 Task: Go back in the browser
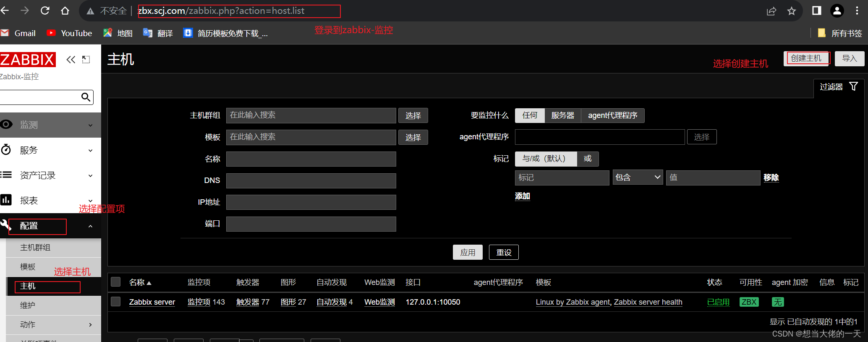point(5,10)
